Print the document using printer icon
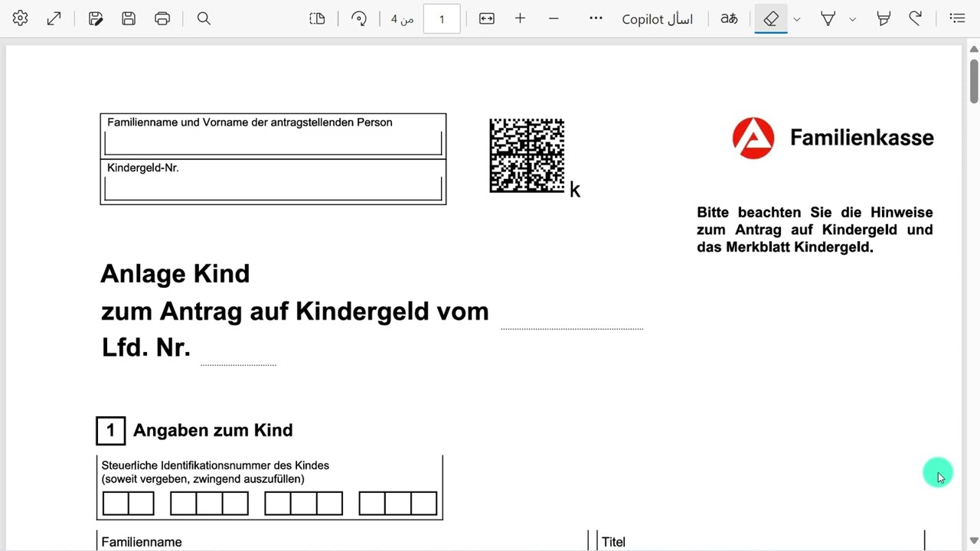Screen dimensions: 980x551 pyautogui.click(x=162, y=18)
